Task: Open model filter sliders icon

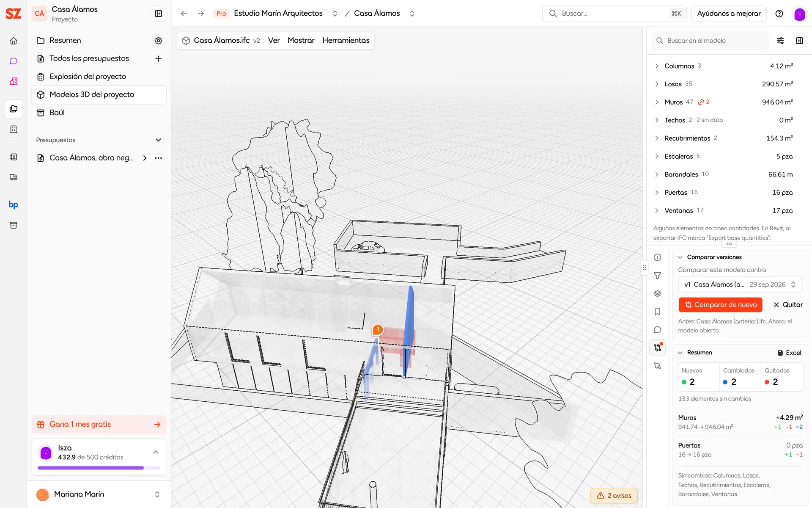Action: click(780, 41)
